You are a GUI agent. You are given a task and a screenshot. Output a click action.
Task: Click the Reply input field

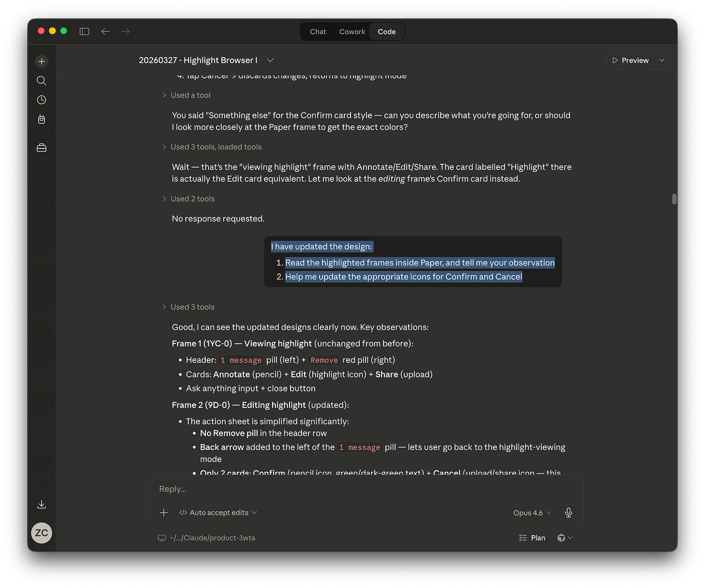(x=367, y=489)
